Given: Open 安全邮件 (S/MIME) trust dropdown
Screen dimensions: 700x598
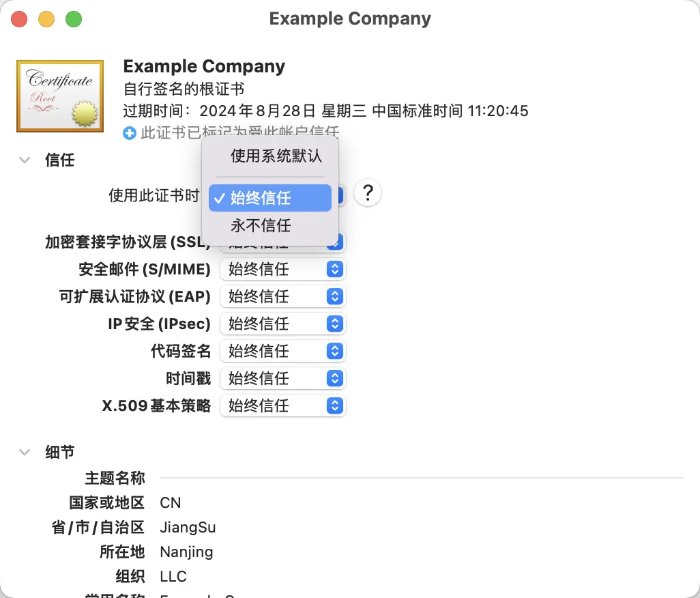Looking at the screenshot, I should pos(282,269).
